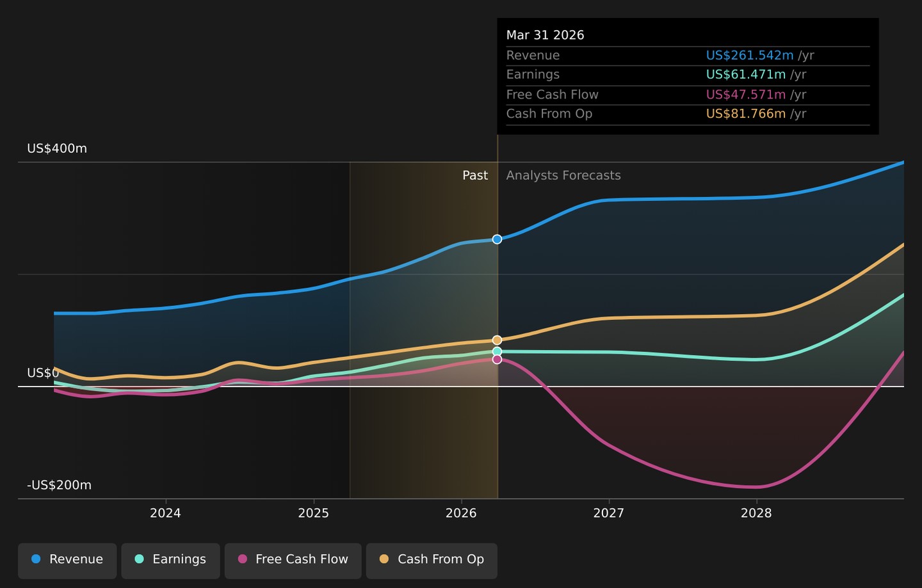
Task: Click the 2027 x-axis label
Action: pyautogui.click(x=608, y=513)
